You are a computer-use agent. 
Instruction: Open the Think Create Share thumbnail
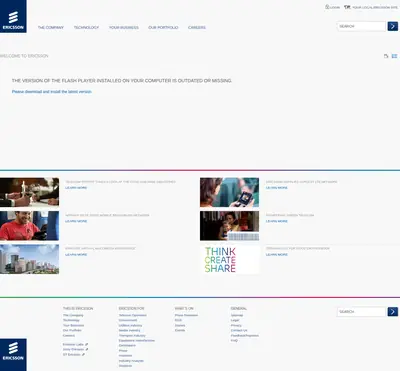229,259
